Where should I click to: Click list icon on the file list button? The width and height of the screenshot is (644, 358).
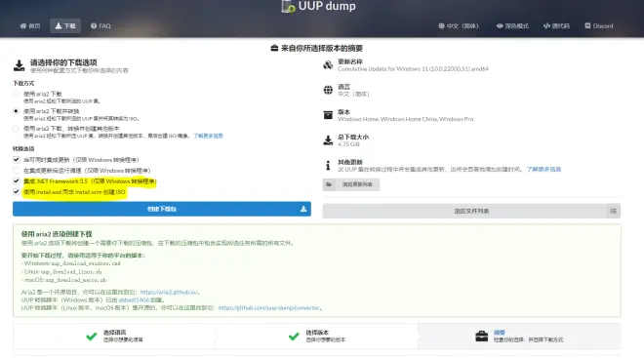(613, 211)
